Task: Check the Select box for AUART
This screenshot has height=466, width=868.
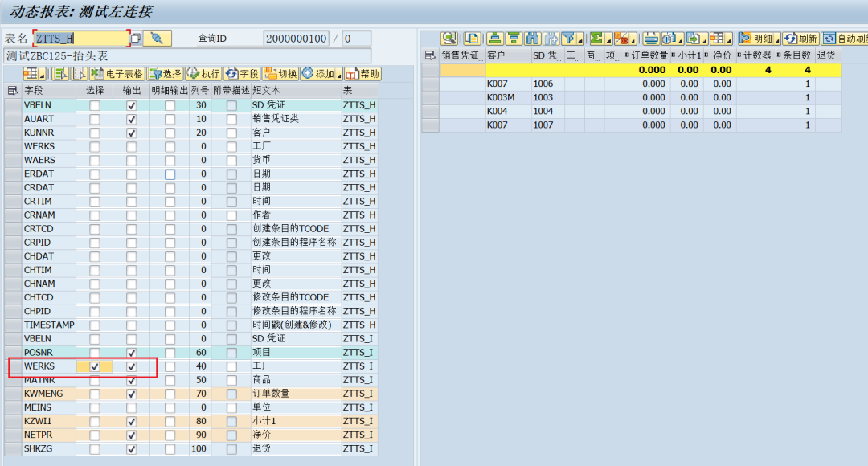Action: point(95,119)
